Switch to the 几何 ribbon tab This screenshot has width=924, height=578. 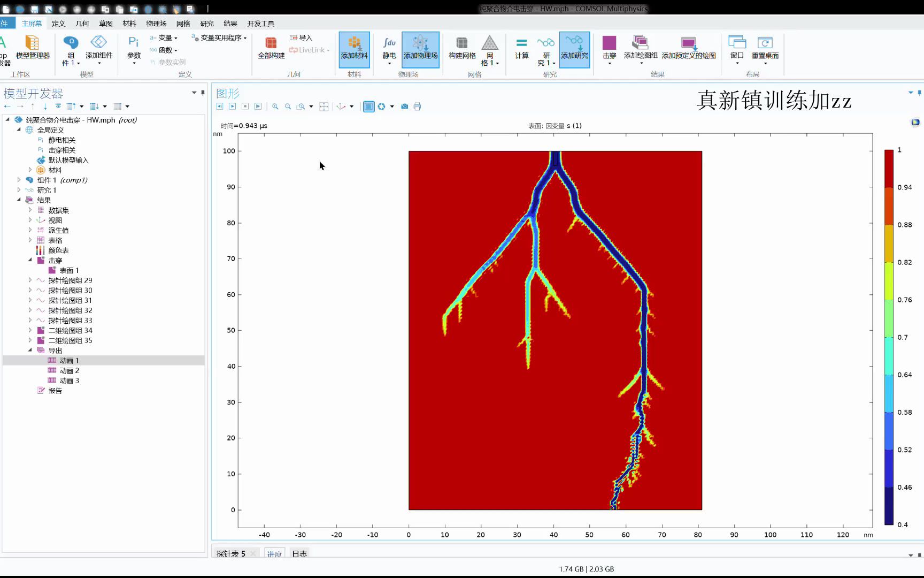click(82, 23)
